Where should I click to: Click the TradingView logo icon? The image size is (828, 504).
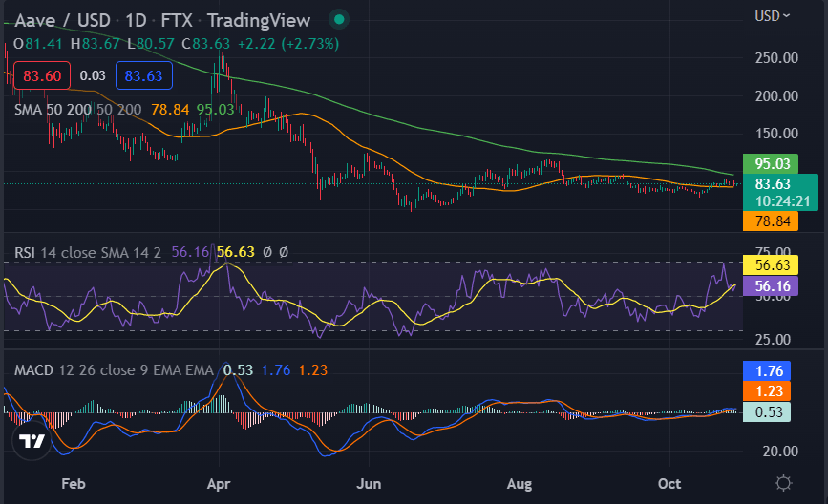(33, 441)
